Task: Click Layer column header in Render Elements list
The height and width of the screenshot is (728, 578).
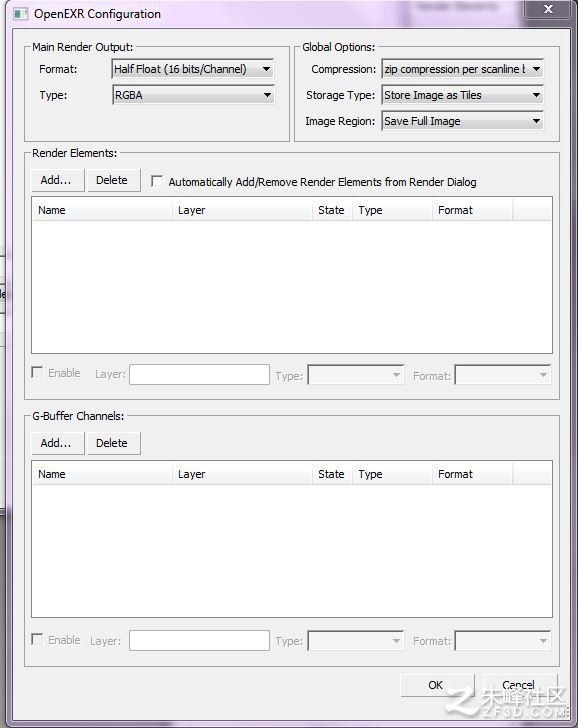Action: click(x=242, y=210)
